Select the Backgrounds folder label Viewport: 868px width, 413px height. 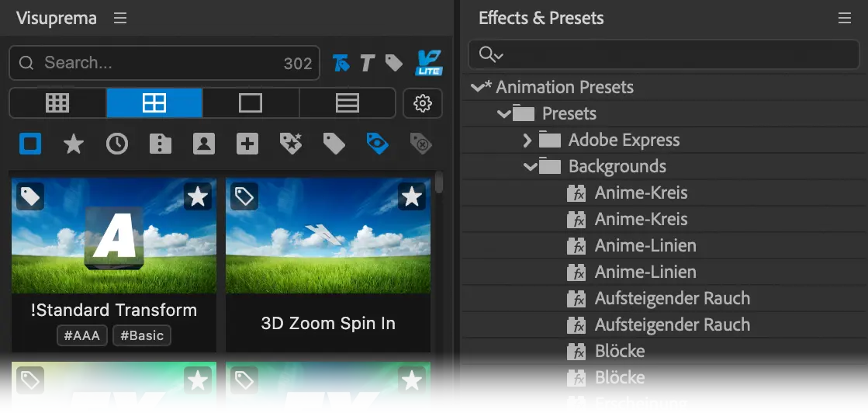[617, 166]
